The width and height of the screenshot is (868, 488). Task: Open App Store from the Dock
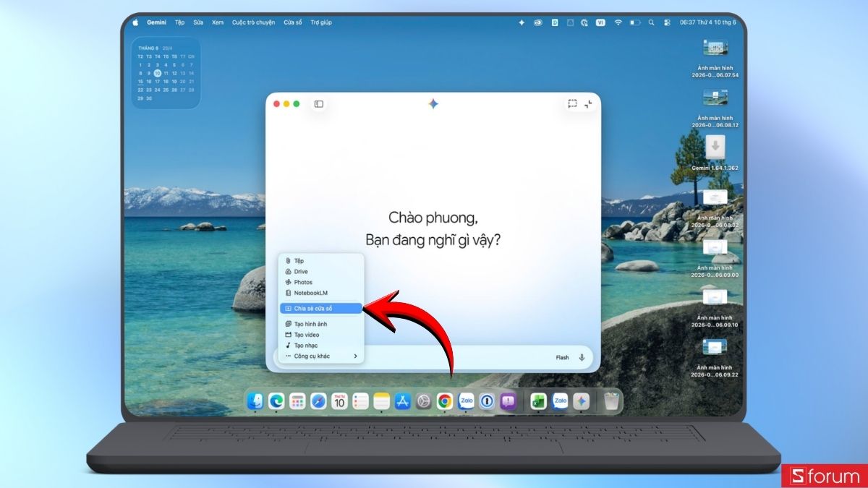(403, 401)
